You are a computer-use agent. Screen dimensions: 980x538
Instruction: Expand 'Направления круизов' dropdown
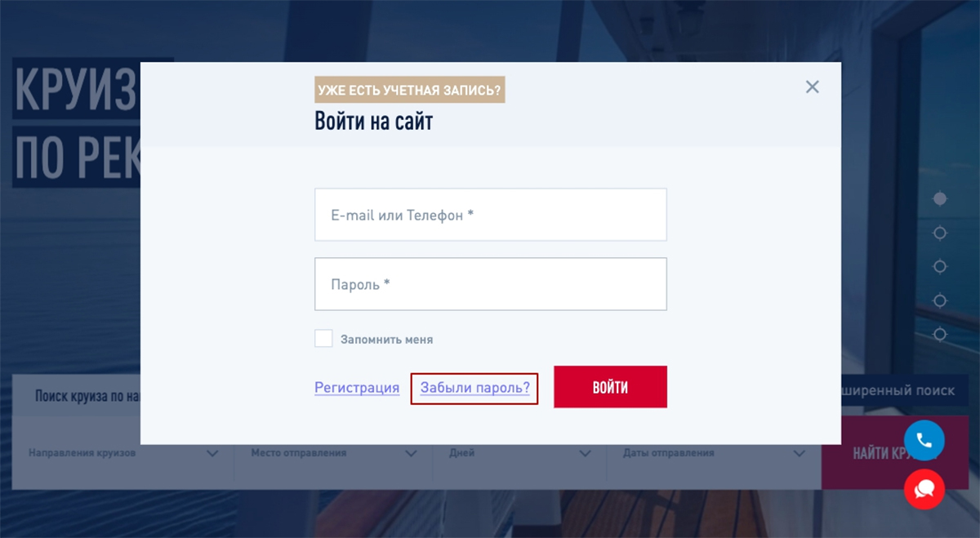122,453
